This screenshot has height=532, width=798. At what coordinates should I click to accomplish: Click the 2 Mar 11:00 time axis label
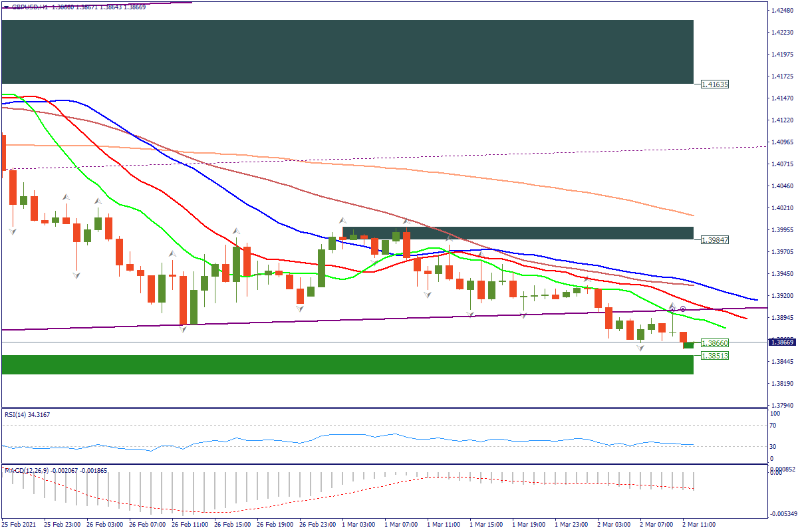(x=698, y=525)
